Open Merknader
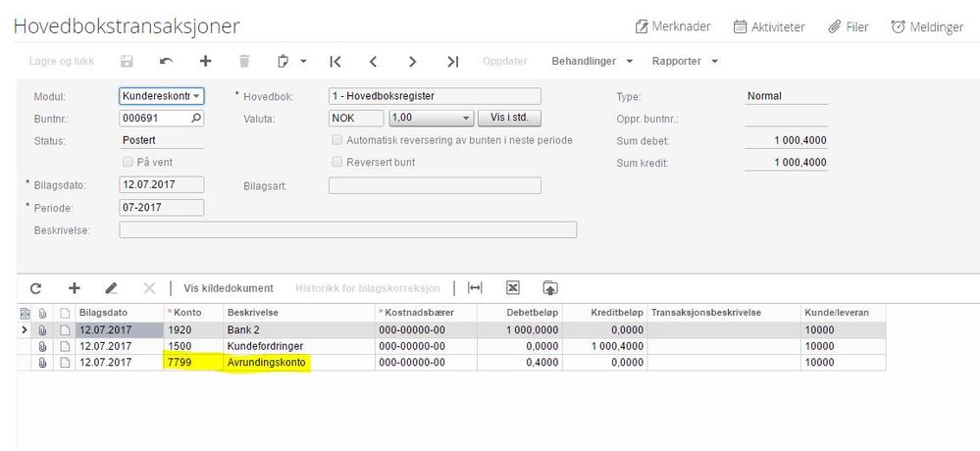Screen dimensions: 980x451 click(x=673, y=26)
